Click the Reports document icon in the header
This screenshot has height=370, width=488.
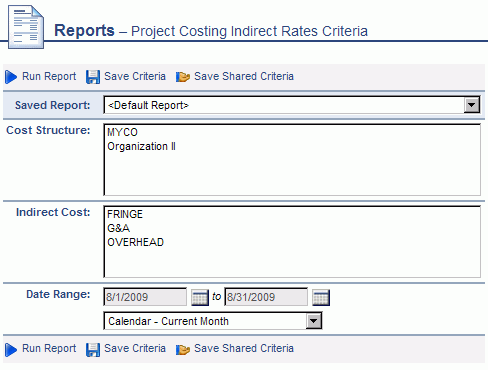pyautogui.click(x=26, y=27)
